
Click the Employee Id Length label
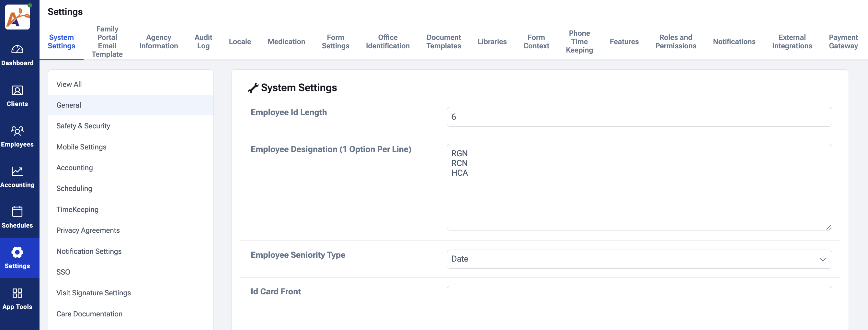click(x=289, y=112)
